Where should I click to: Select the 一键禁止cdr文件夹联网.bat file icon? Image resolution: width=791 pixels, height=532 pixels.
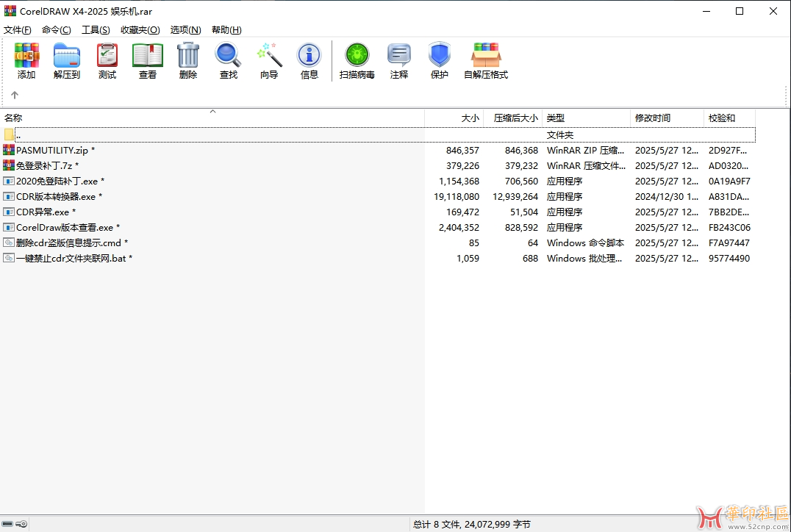point(9,258)
